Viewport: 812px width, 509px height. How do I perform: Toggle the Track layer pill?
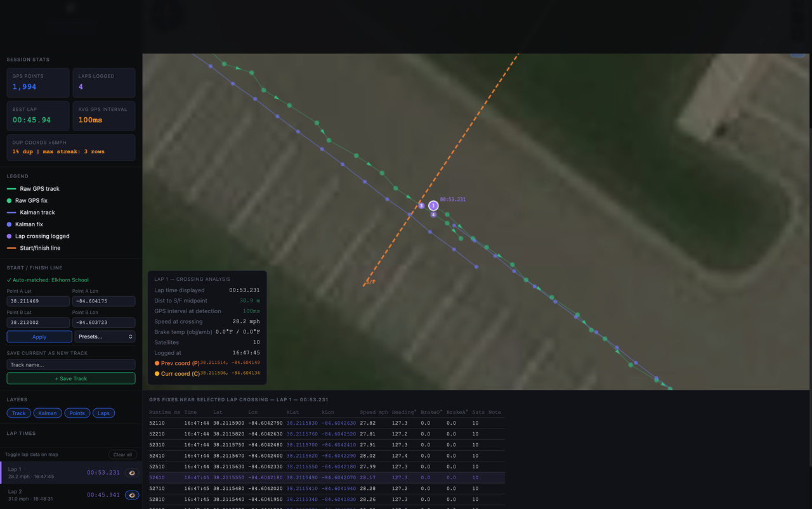tap(18, 413)
